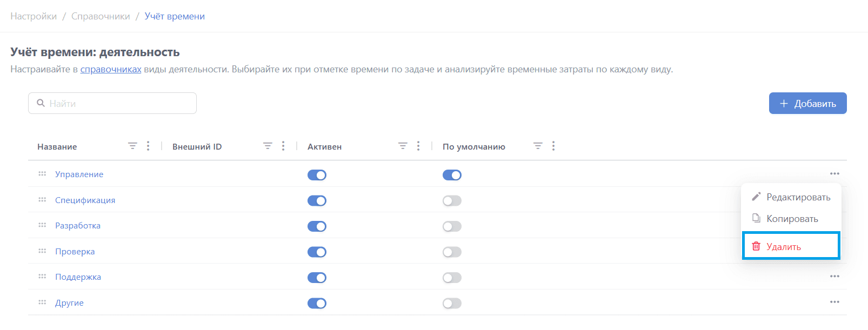This screenshot has width=868, height=330.
Task: Follow the справочниках link in description
Action: [111, 69]
